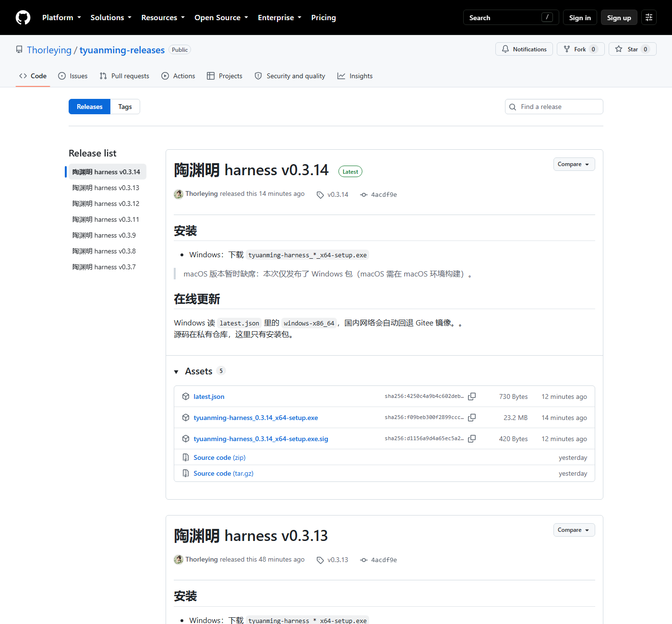
Task: Click the package icon beside the x64-setup.exe asset
Action: pyautogui.click(x=186, y=418)
